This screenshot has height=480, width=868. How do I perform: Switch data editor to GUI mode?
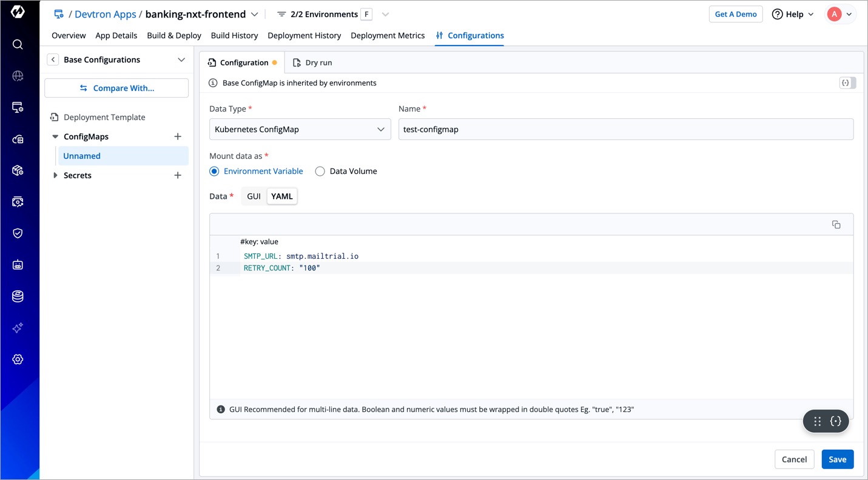pyautogui.click(x=254, y=196)
